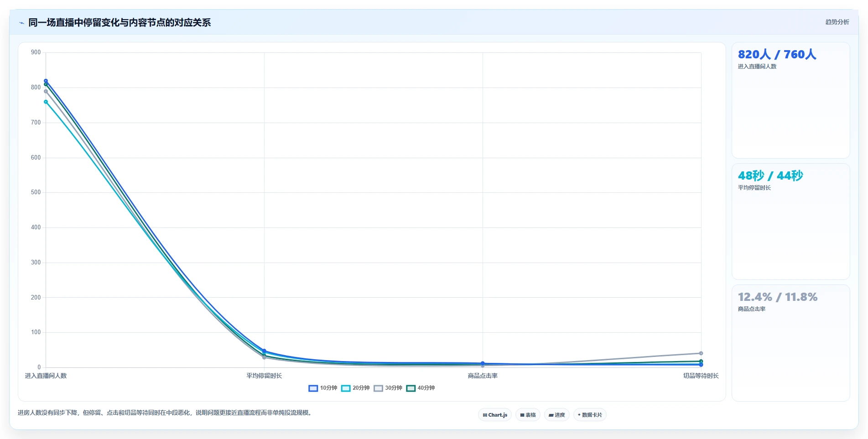The image size is (868, 439).
Task: Toggle the 10分钟 legend swatch
Action: click(x=313, y=388)
